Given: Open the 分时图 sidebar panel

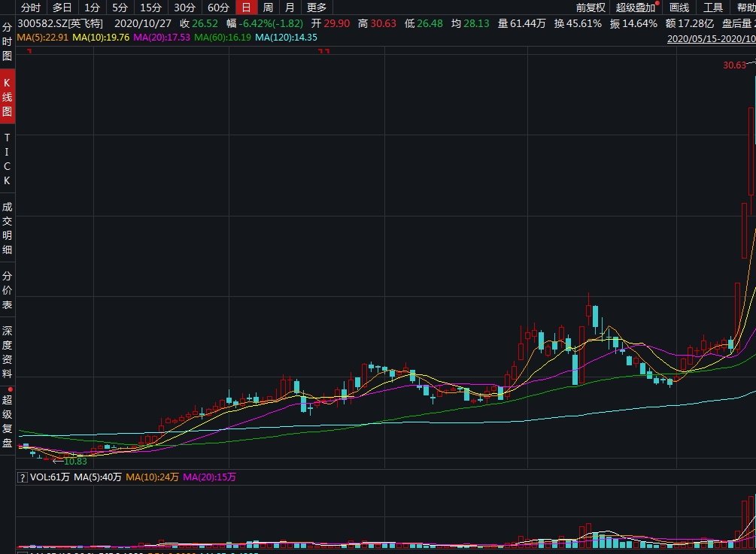Looking at the screenshot, I should click(x=8, y=41).
